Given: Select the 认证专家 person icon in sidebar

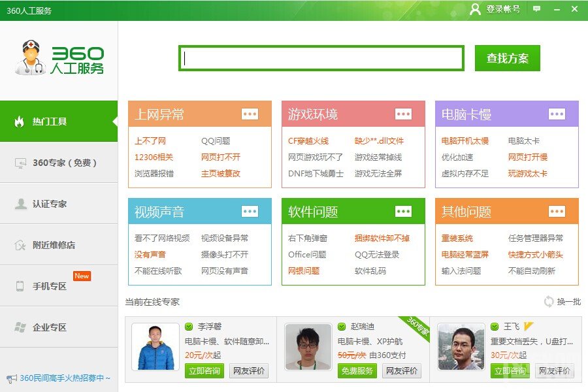Looking at the screenshot, I should pos(21,203).
